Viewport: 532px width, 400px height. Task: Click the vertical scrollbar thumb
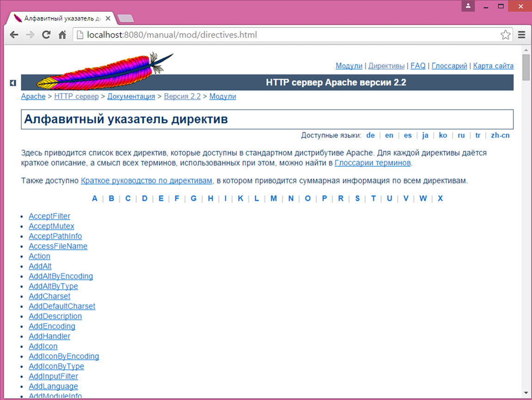[526, 67]
